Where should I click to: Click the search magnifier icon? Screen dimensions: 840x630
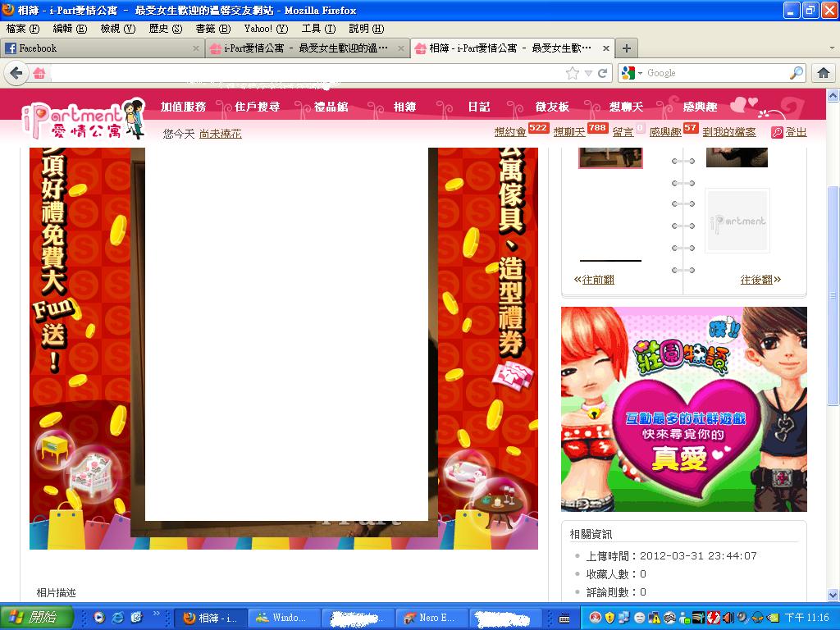(797, 73)
